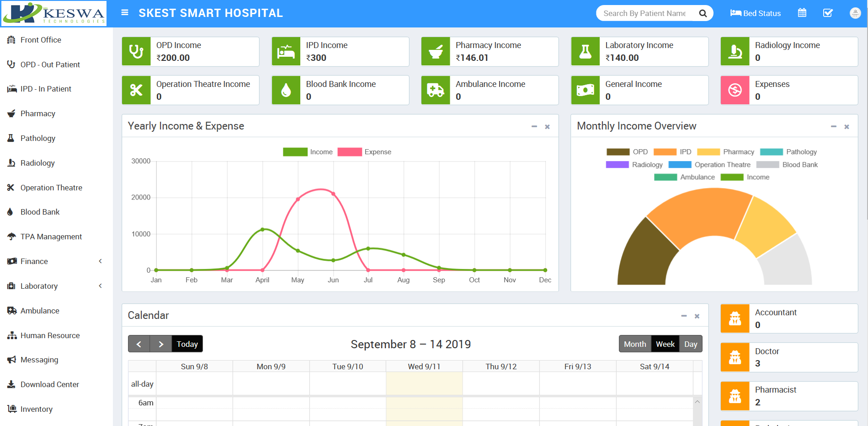Toggle OPD legend in monthly overview
This screenshot has width=868, height=426.
point(627,152)
